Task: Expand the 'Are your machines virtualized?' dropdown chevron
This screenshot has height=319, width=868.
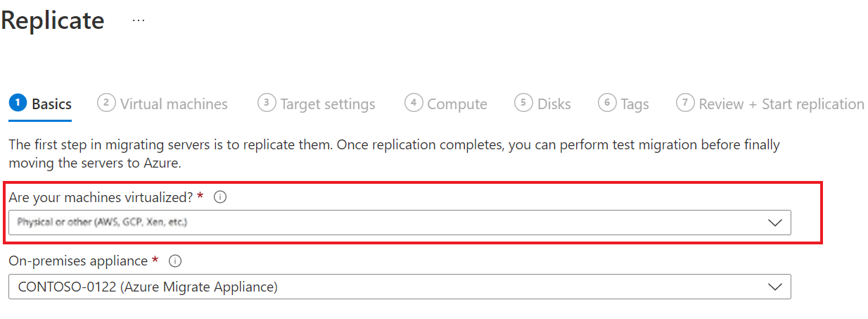Action: (774, 223)
